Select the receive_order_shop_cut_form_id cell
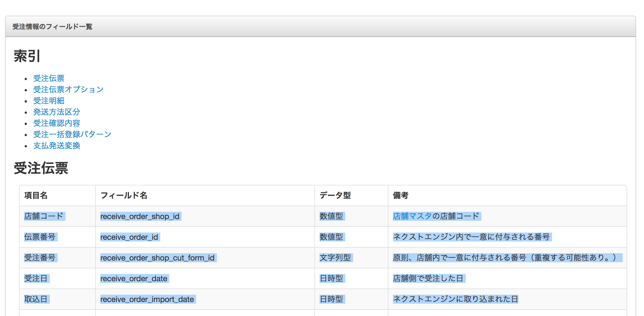This screenshot has height=316, width=644. [157, 258]
